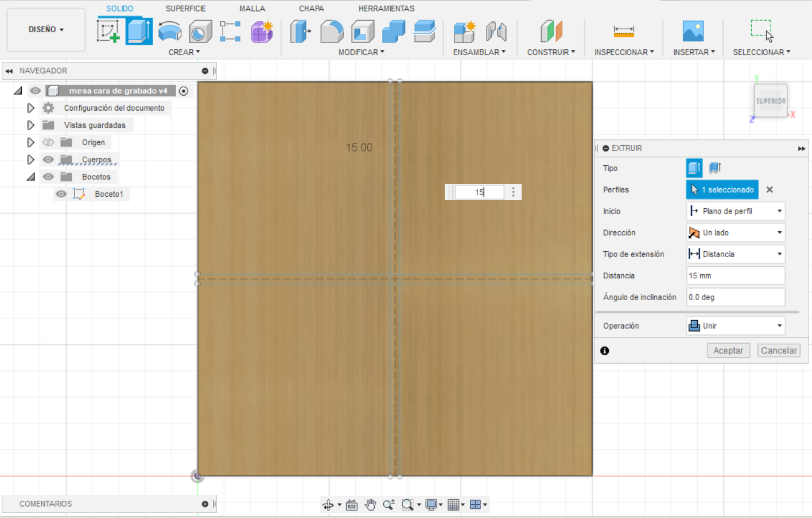Activate the root component radio button
Screen dimensions: 812x518
point(184,91)
